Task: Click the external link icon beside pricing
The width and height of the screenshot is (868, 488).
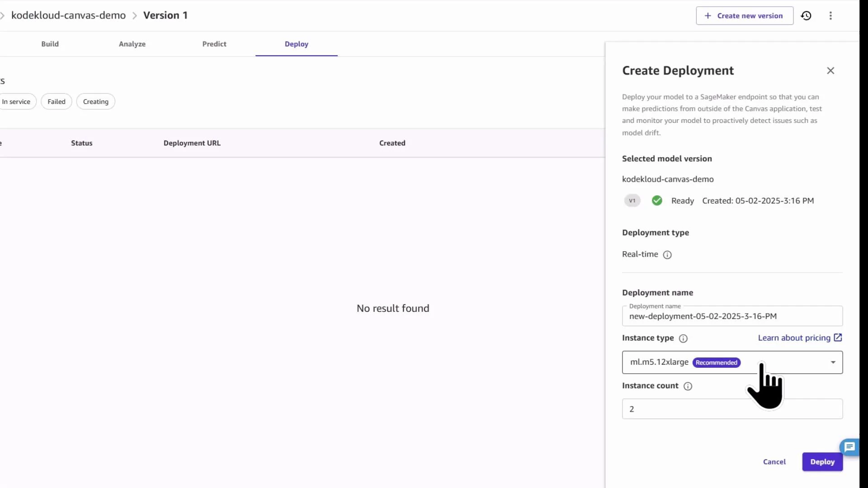Action: [x=839, y=338]
